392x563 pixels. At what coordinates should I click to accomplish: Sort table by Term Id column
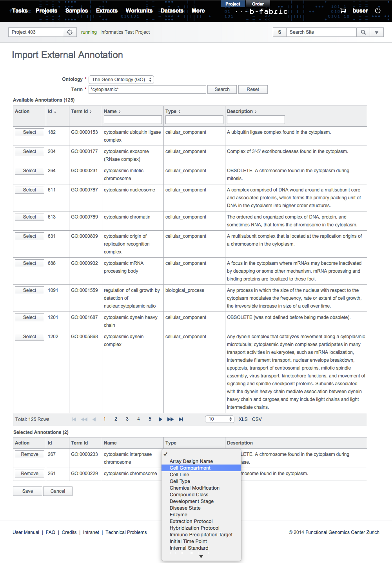[82, 111]
